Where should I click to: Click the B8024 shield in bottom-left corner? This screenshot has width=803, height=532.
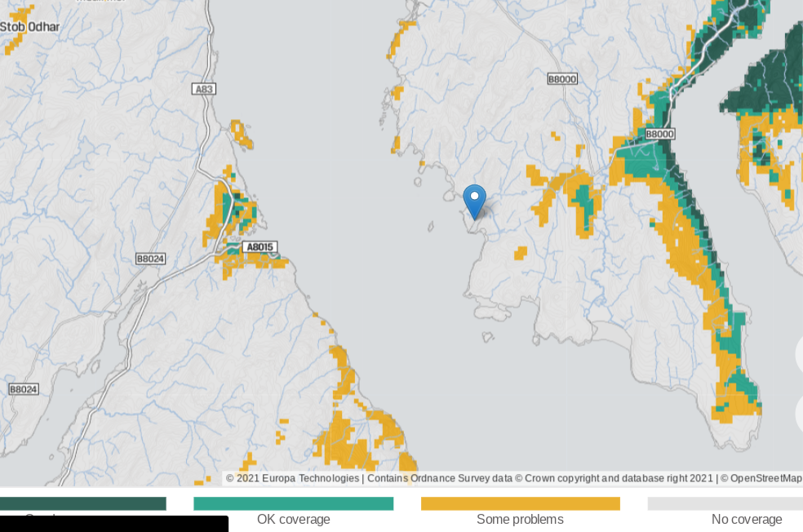pyautogui.click(x=24, y=389)
